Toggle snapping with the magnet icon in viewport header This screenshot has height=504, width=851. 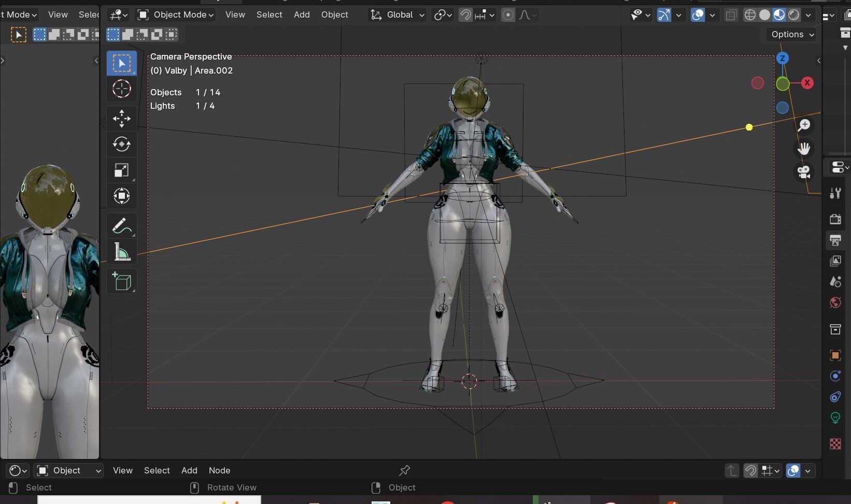[x=465, y=15]
